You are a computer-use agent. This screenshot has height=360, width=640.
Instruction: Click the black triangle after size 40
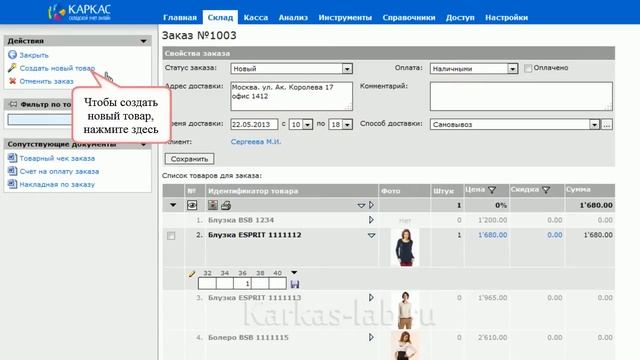(294, 273)
